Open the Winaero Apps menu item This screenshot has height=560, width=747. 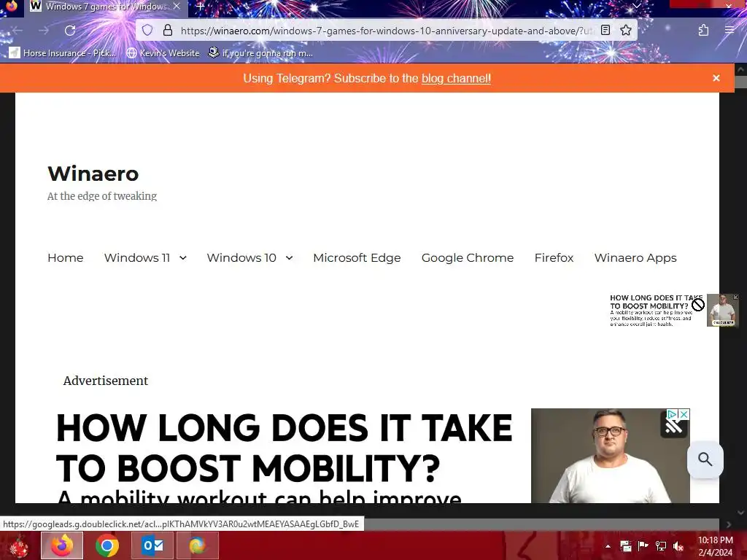click(x=635, y=257)
